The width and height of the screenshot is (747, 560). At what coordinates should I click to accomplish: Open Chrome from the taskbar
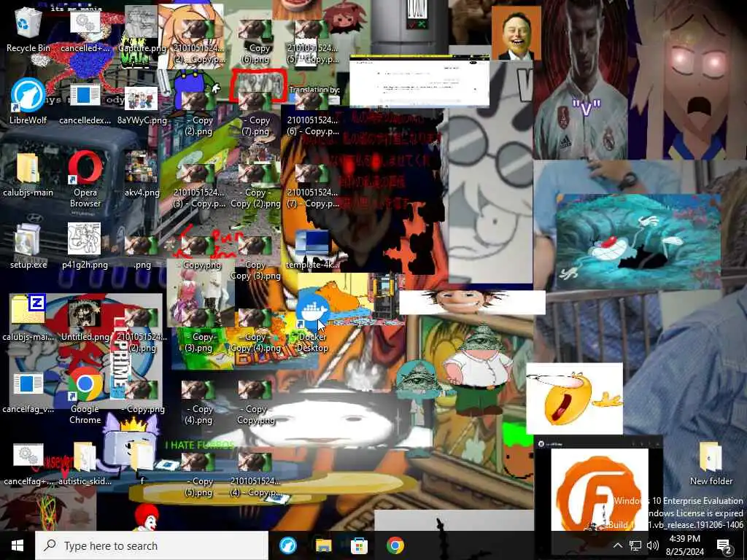coord(395,545)
